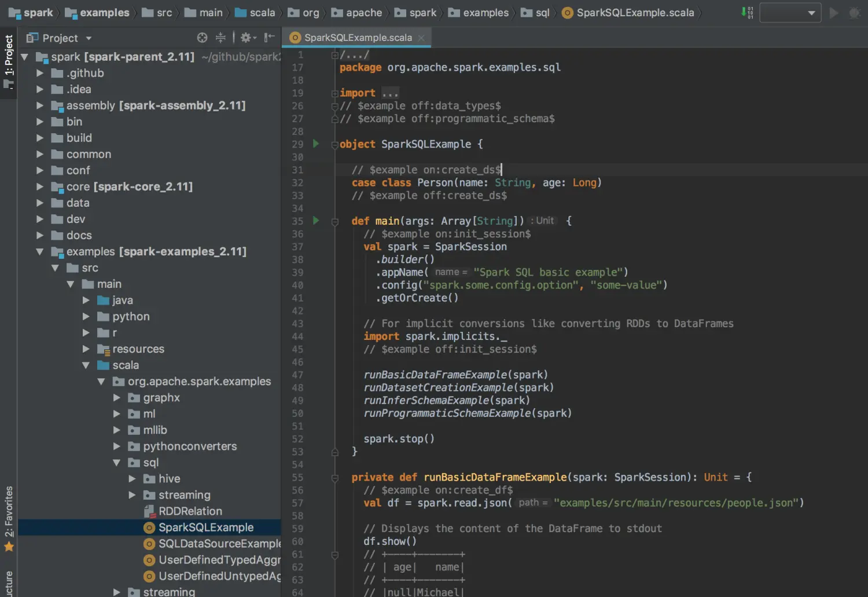Screen dimensions: 868x597
Task: Click the run gutter arrow next to def main
Action: pos(316,221)
